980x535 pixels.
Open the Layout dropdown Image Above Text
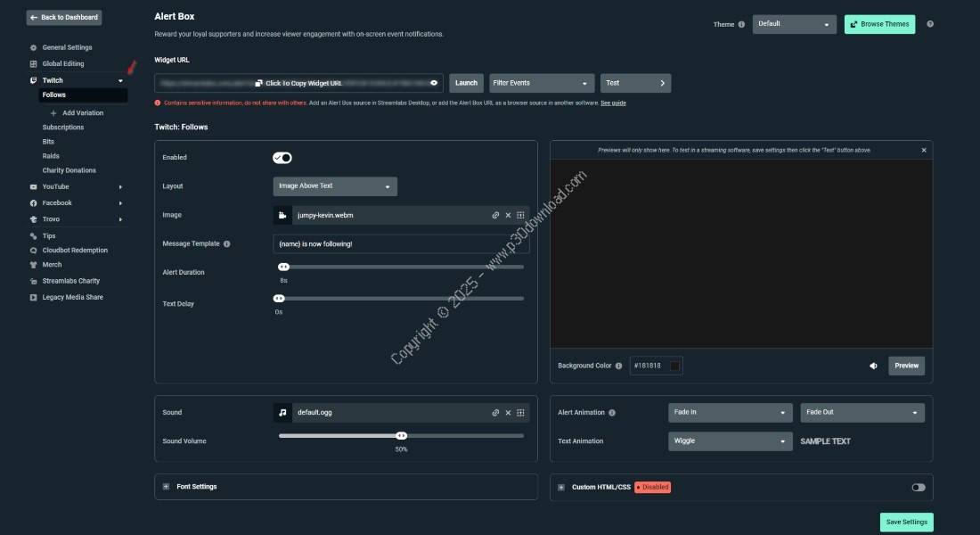(335, 186)
